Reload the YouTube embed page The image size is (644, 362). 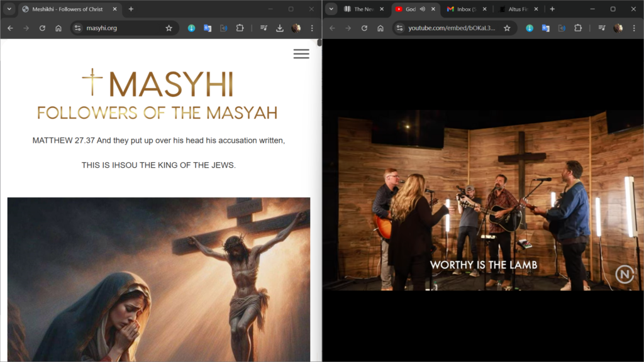364,28
